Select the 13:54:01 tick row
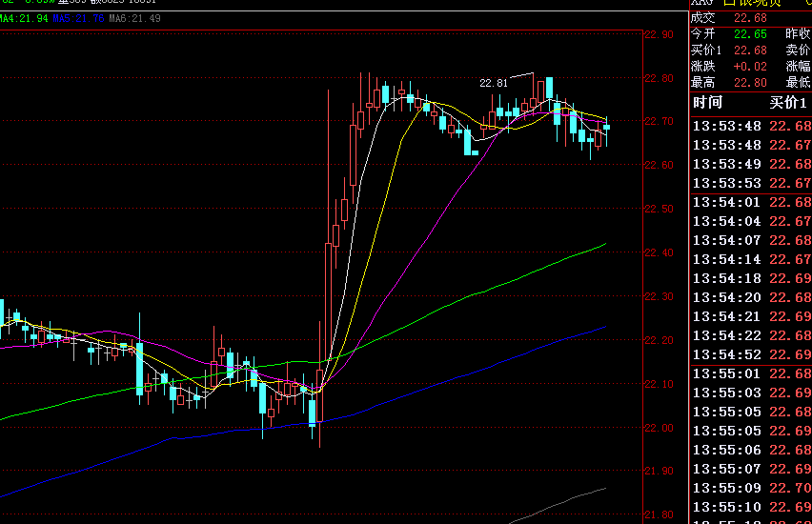 coord(751,202)
